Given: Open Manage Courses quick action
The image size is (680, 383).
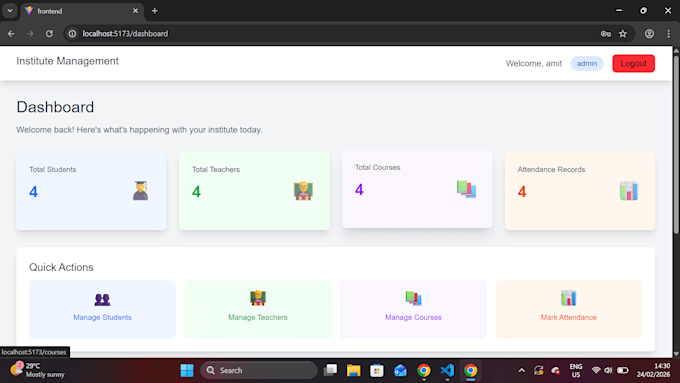Looking at the screenshot, I should pyautogui.click(x=413, y=309).
